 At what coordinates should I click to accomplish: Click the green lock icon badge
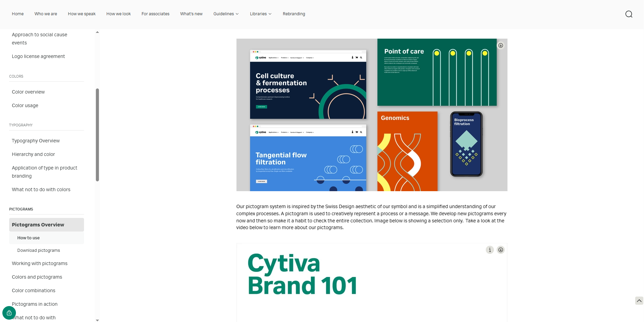click(x=9, y=313)
